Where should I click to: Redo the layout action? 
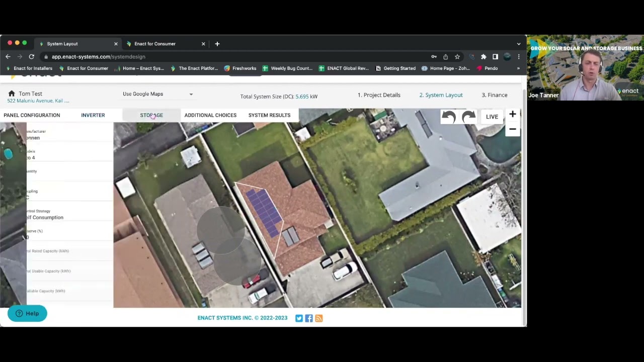468,117
